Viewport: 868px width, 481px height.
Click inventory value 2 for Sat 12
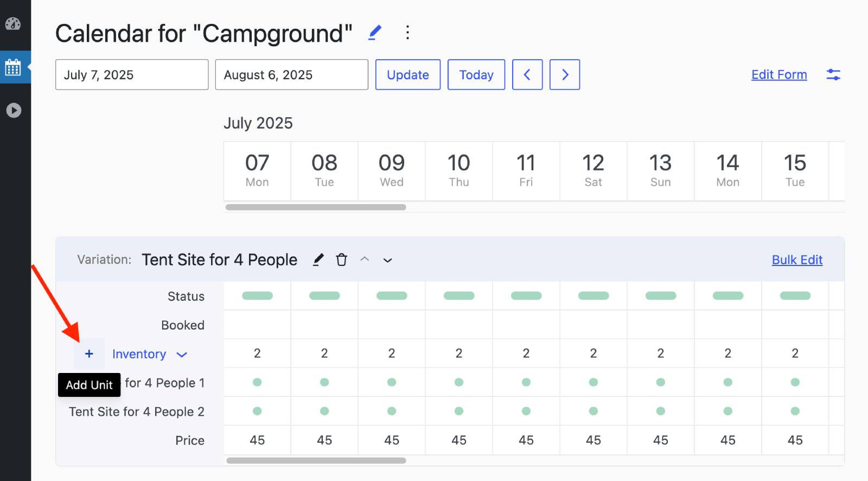593,353
